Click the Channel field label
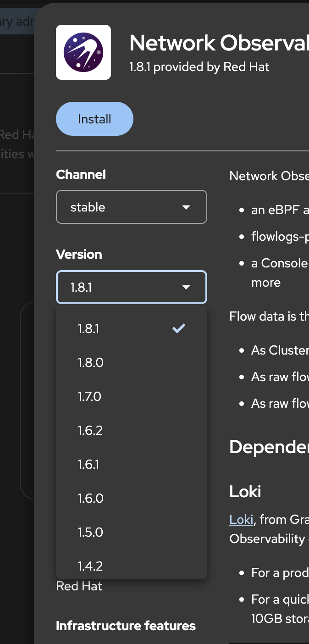The width and height of the screenshot is (309, 644). [x=81, y=175]
